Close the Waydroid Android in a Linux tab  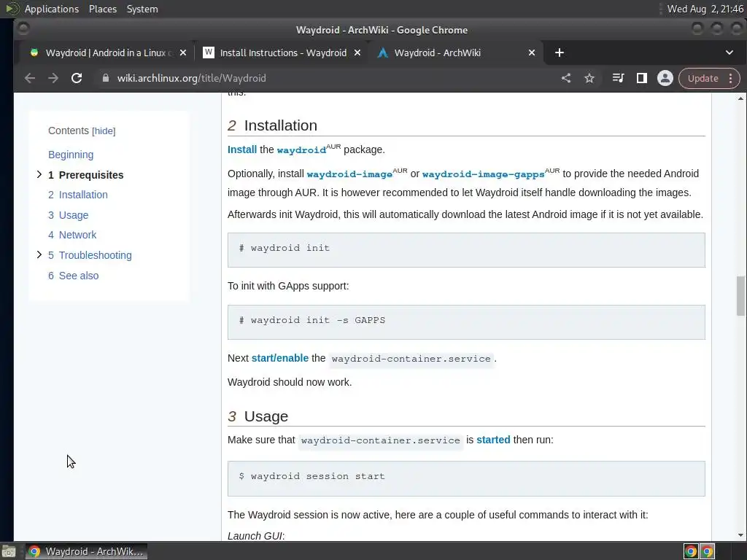183,52
